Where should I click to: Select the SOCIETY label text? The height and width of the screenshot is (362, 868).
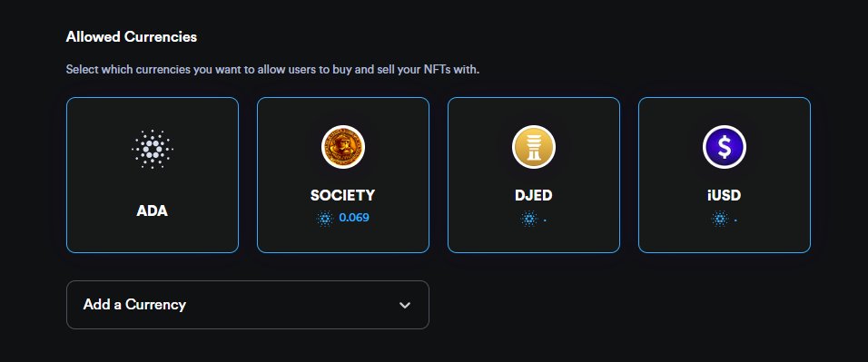(x=342, y=195)
